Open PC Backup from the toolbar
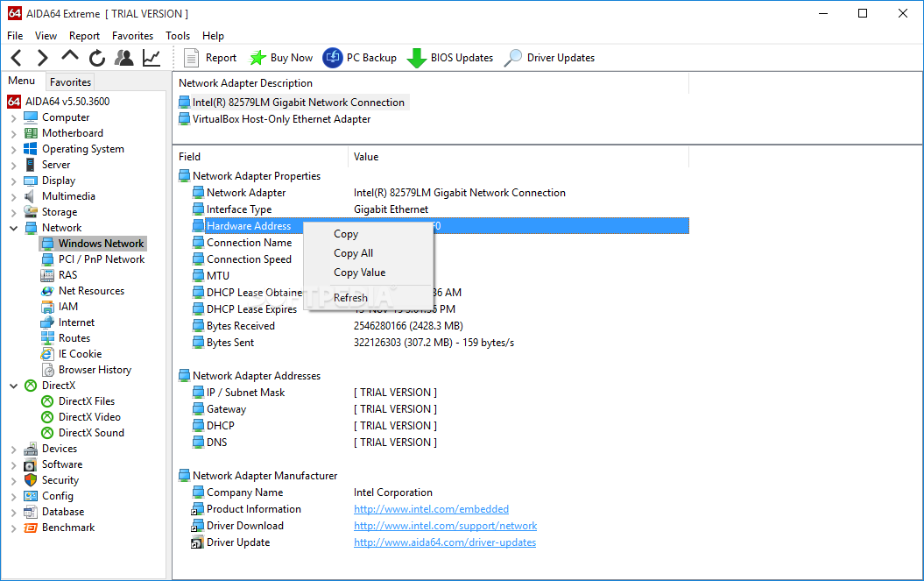This screenshot has height=581, width=924. pos(360,58)
